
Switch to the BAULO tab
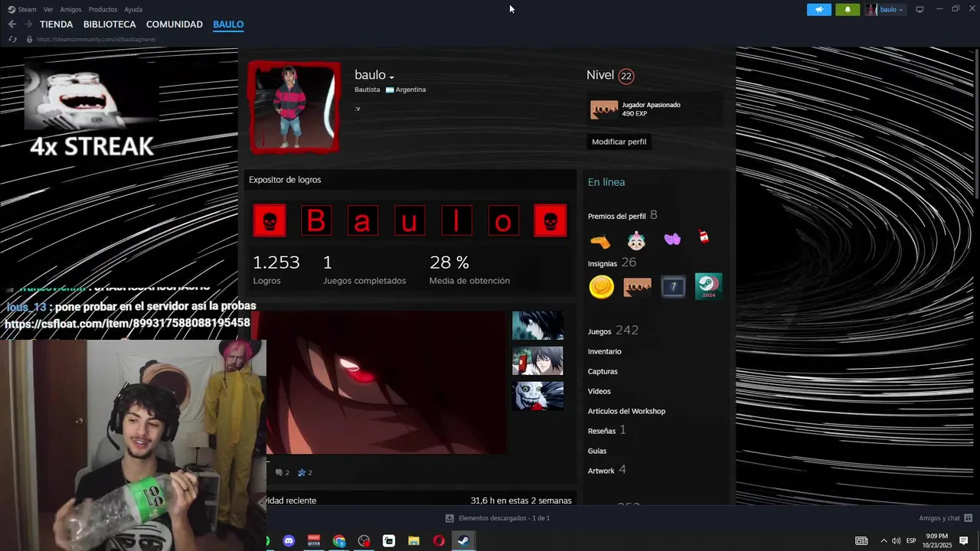coord(228,24)
